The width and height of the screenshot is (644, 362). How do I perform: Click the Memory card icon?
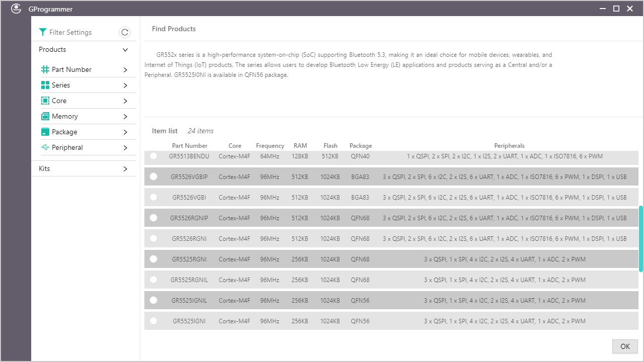click(x=45, y=116)
